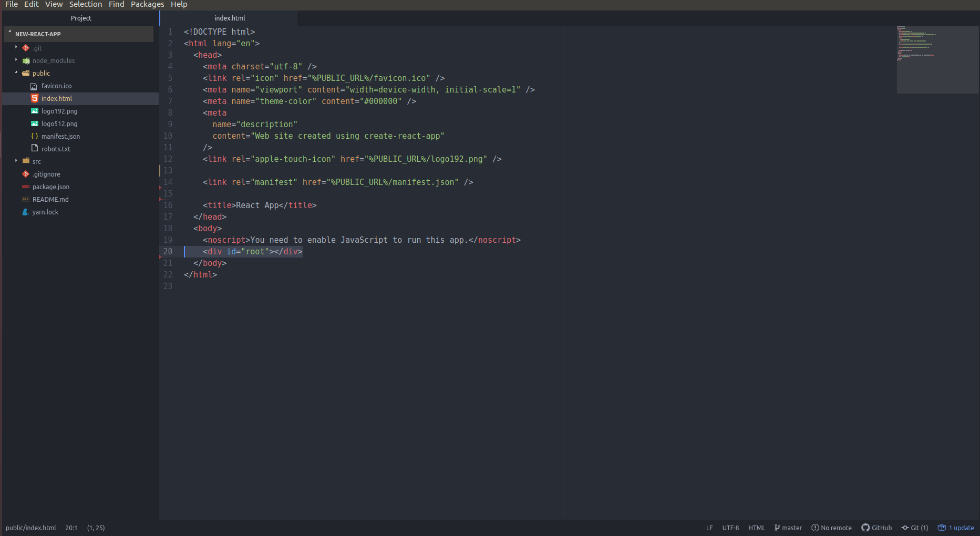Click line number 13 in the gutter
The height and width of the screenshot is (536, 980).
pyautogui.click(x=168, y=170)
